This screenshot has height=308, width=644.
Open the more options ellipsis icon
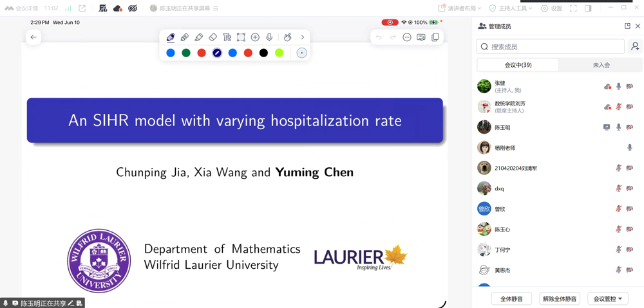(x=406, y=37)
